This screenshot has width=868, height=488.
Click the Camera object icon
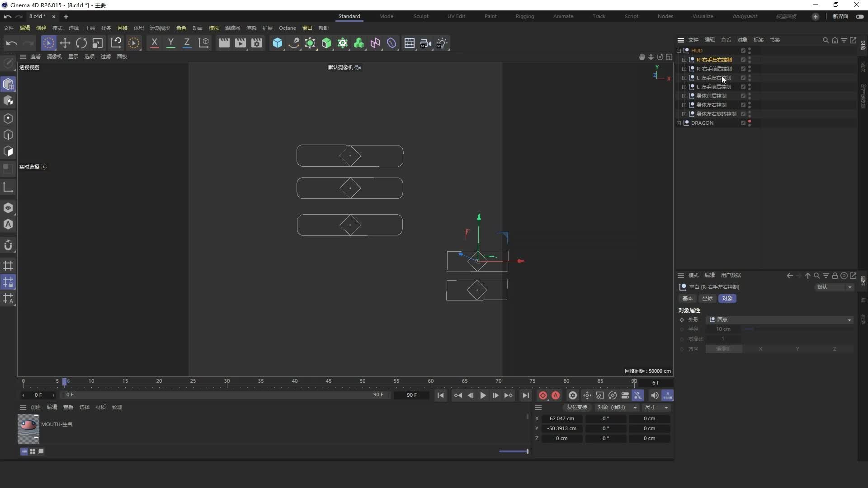point(426,43)
